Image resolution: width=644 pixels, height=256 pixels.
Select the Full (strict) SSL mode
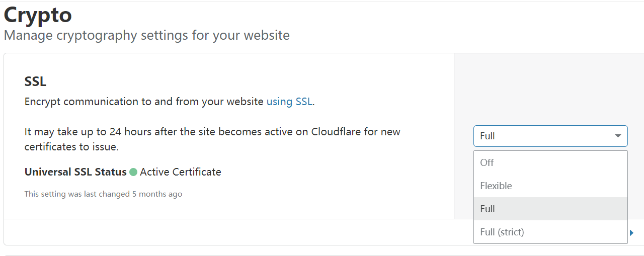pos(502,232)
